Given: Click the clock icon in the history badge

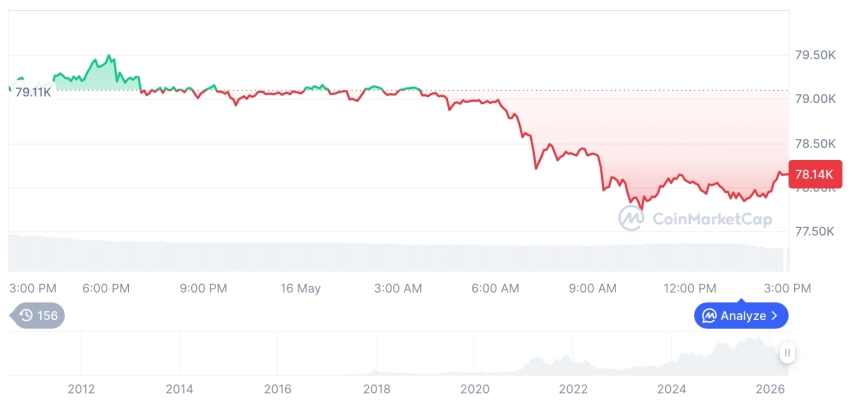Looking at the screenshot, I should (x=26, y=315).
